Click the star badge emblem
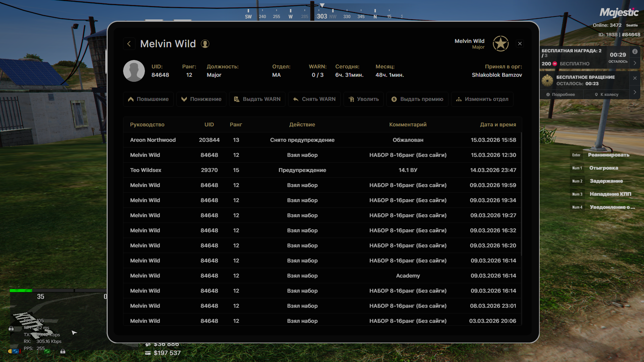Viewport: 644px width, 362px height. pos(500,44)
